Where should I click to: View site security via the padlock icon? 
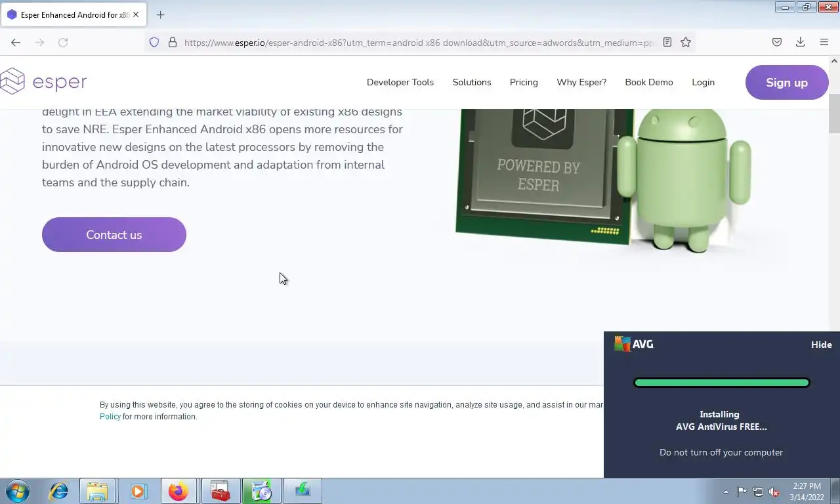tap(173, 42)
